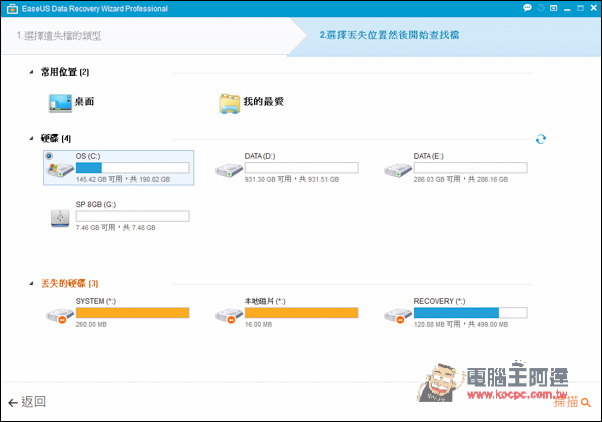Click the OS (C:) Windows drive icon

click(x=60, y=169)
